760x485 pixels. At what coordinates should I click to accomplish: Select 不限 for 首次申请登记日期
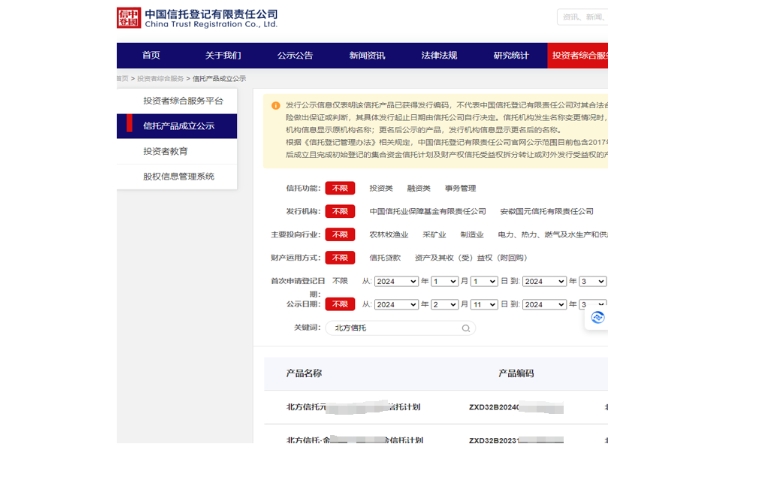coord(340,281)
